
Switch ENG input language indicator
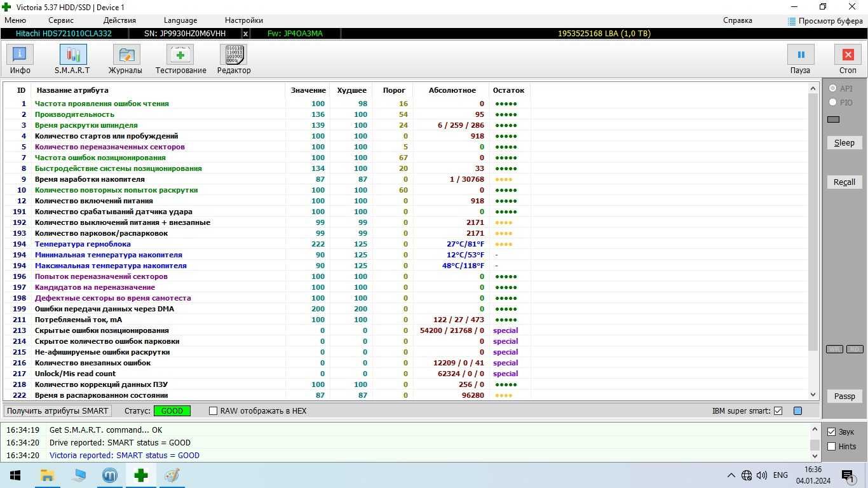point(780,475)
